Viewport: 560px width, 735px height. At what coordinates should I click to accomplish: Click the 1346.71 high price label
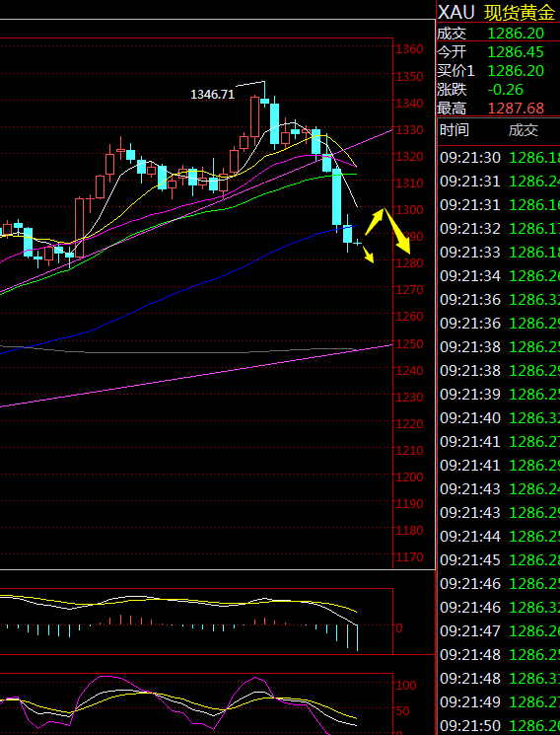212,95
